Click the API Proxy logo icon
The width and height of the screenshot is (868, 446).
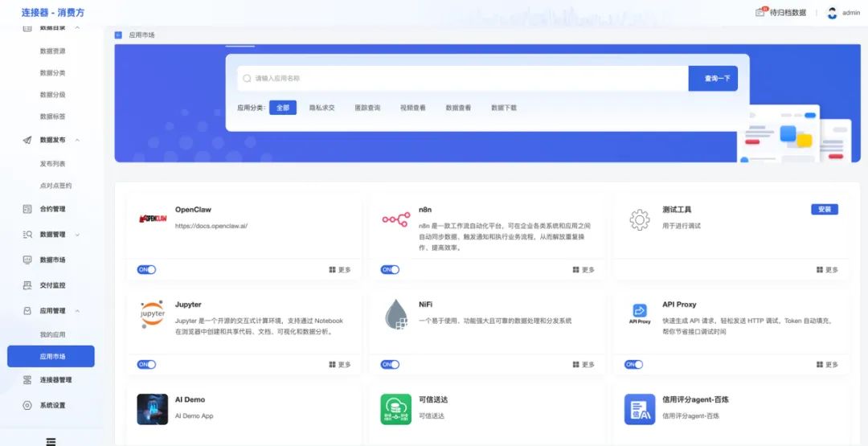coord(640,313)
